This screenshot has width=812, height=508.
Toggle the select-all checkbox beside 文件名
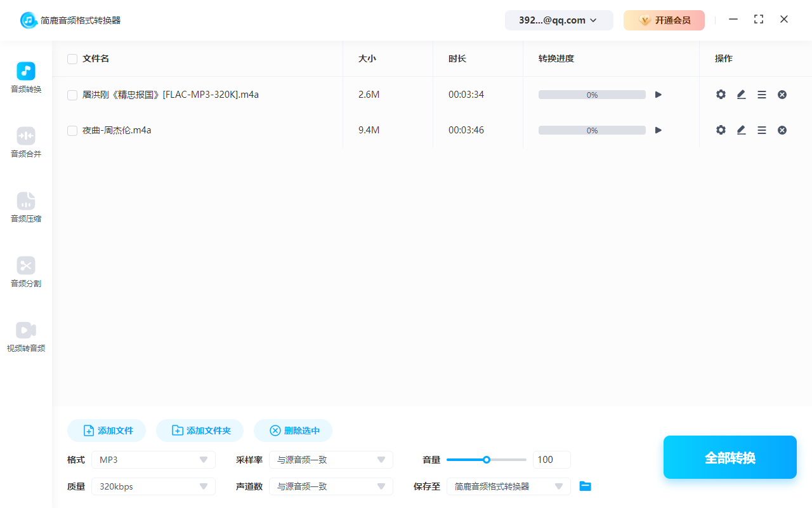72,59
